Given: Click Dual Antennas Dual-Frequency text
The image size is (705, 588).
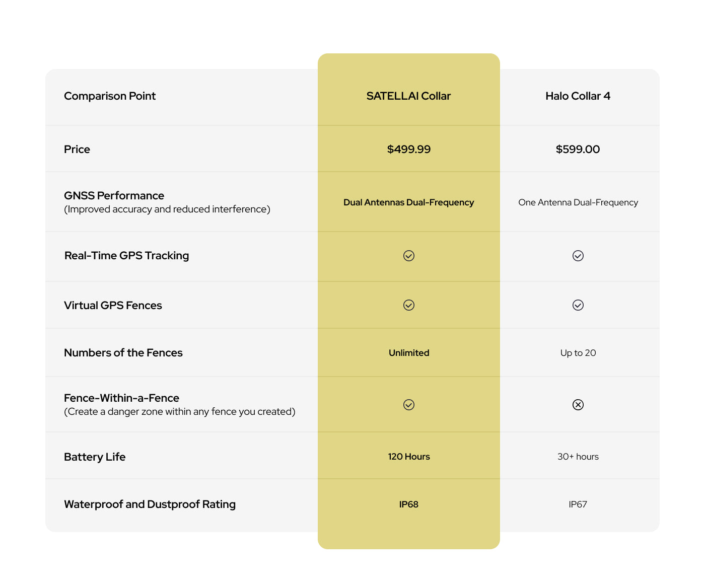Looking at the screenshot, I should pos(409,202).
